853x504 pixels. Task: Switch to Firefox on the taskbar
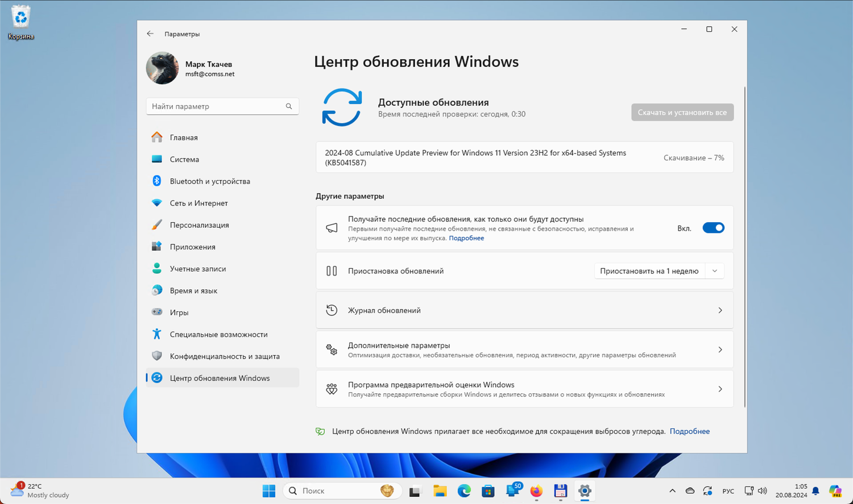536,491
